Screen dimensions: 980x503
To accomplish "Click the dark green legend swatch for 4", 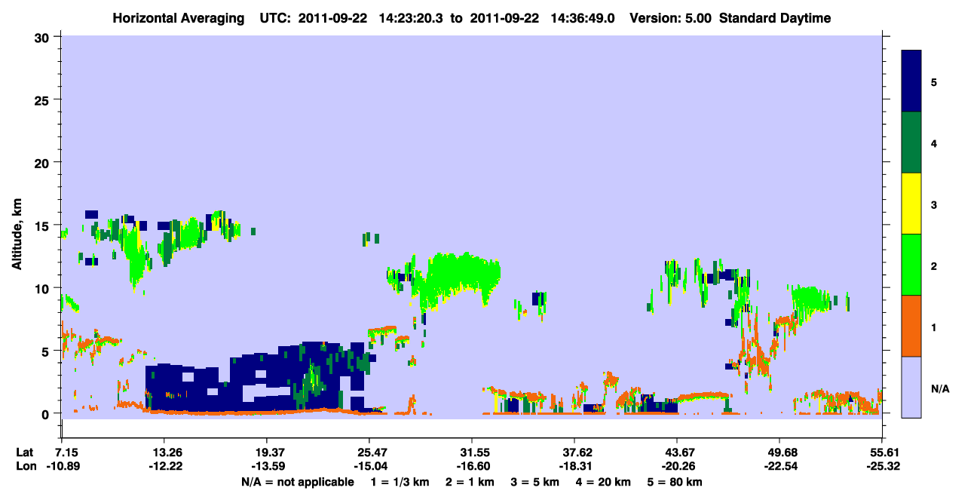I will point(911,143).
